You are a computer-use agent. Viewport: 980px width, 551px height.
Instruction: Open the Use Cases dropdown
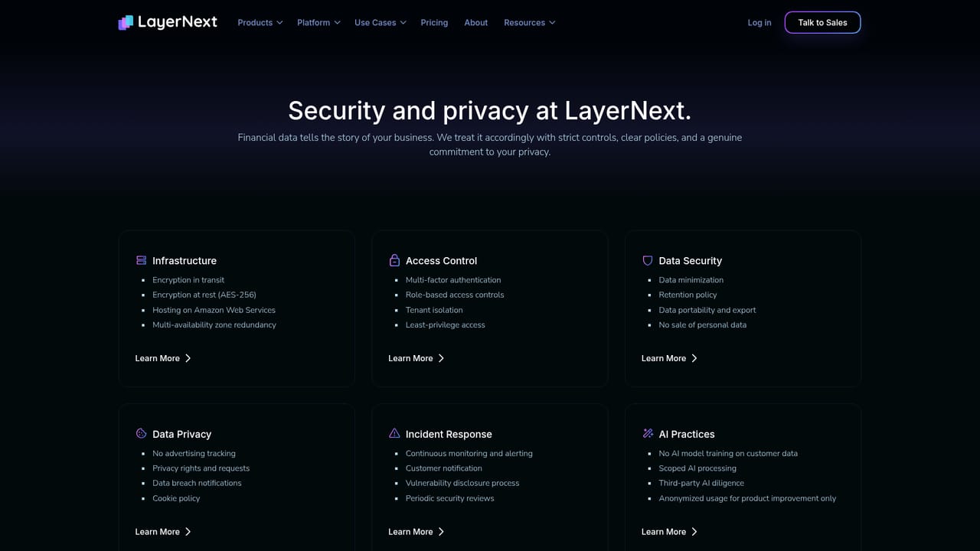(x=381, y=22)
